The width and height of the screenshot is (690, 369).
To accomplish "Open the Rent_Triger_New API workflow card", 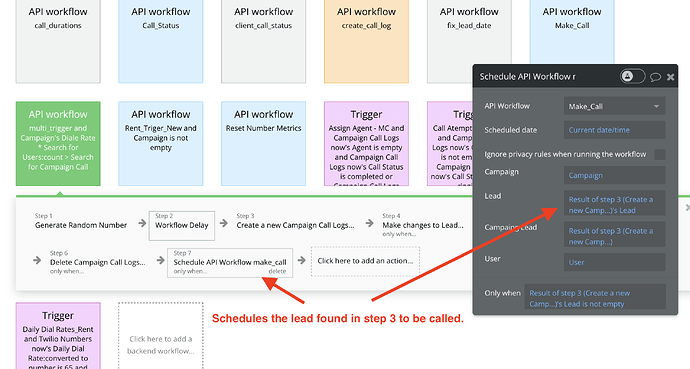I will (161, 143).
